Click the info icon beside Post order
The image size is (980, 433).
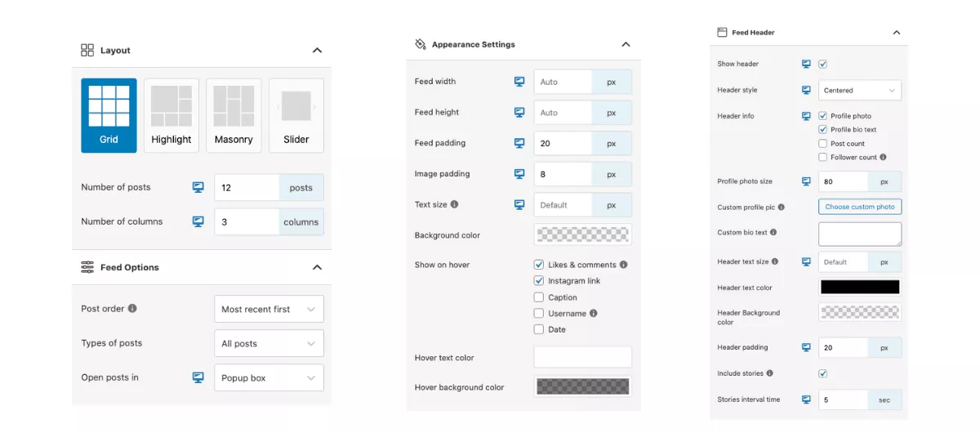(132, 309)
